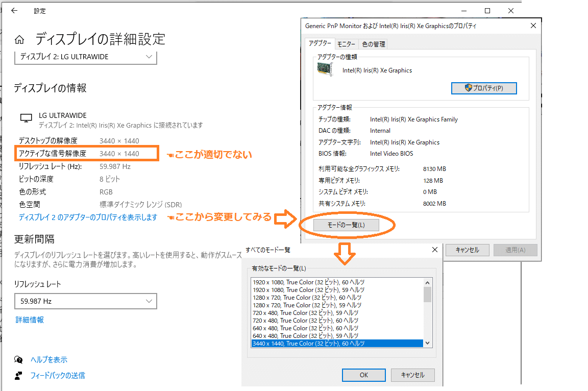
Task: Click the 色の形式 value RGB
Action: pos(106,192)
